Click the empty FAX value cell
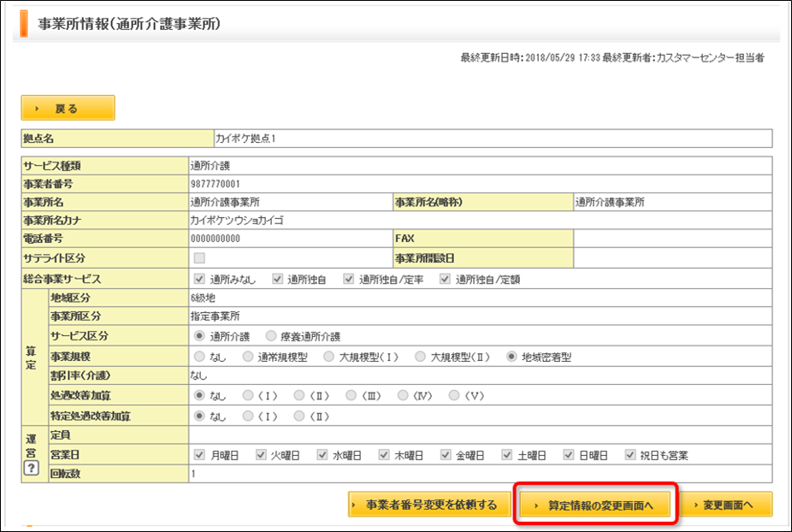The height and width of the screenshot is (532, 792). 672,239
